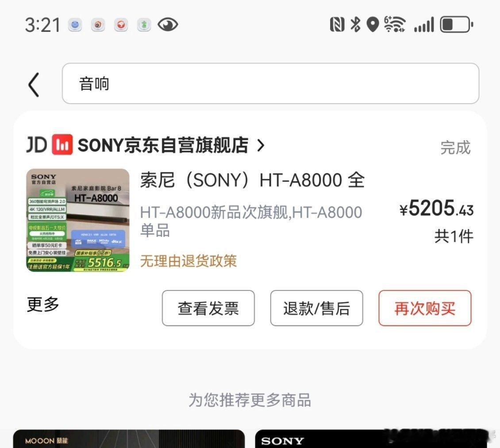500x448 pixels.
Task: Tap the 3:21 clock
Action: click(43, 25)
